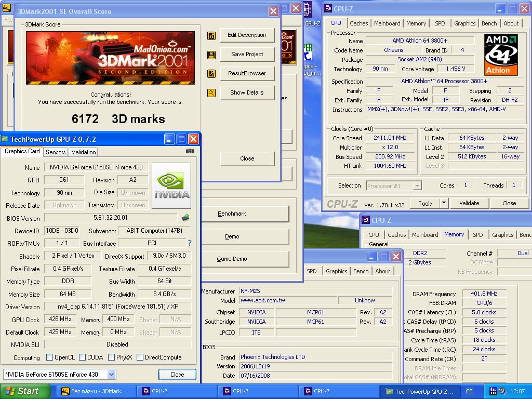Open the CPU tab in memory CPU-Z window

click(x=374, y=235)
